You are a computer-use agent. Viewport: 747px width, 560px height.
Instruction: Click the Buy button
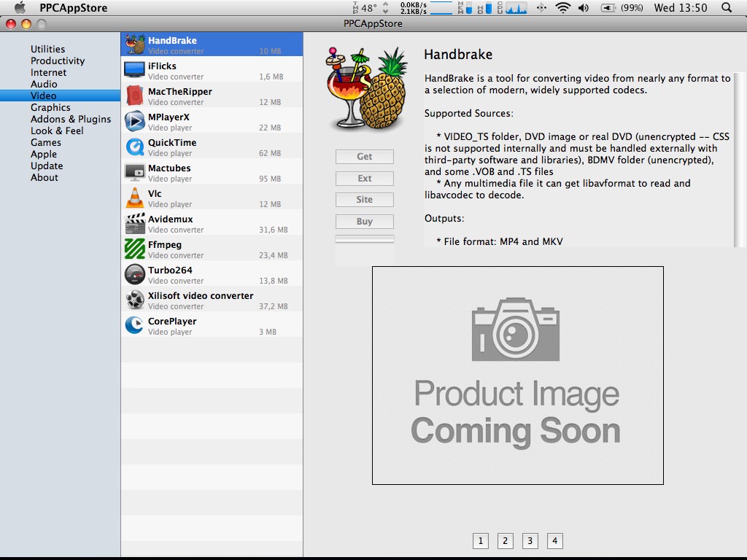click(x=365, y=222)
